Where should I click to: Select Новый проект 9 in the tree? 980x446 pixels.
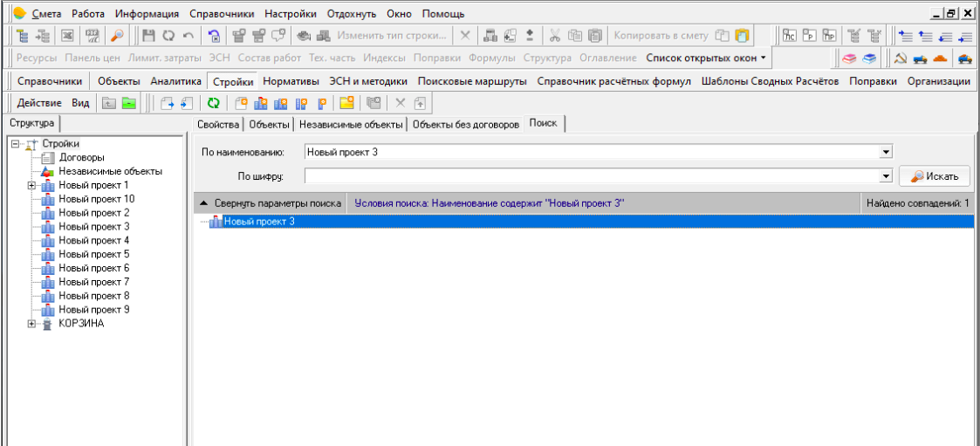click(93, 310)
